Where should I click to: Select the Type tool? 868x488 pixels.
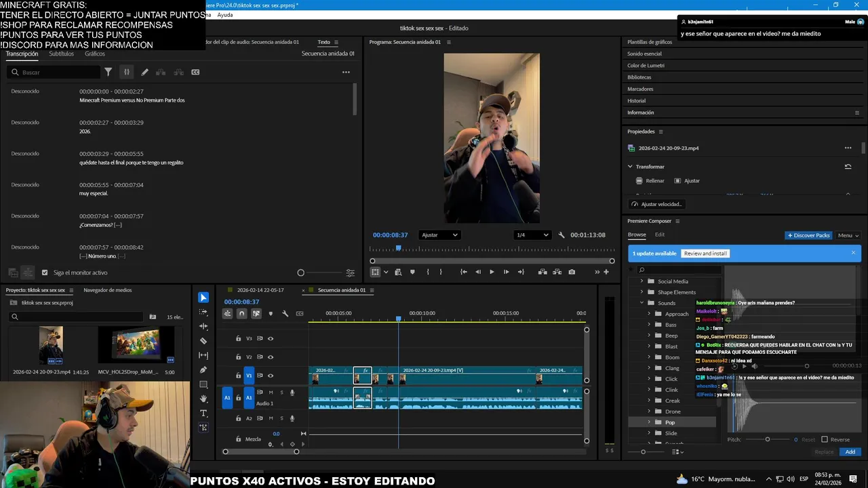click(x=203, y=413)
